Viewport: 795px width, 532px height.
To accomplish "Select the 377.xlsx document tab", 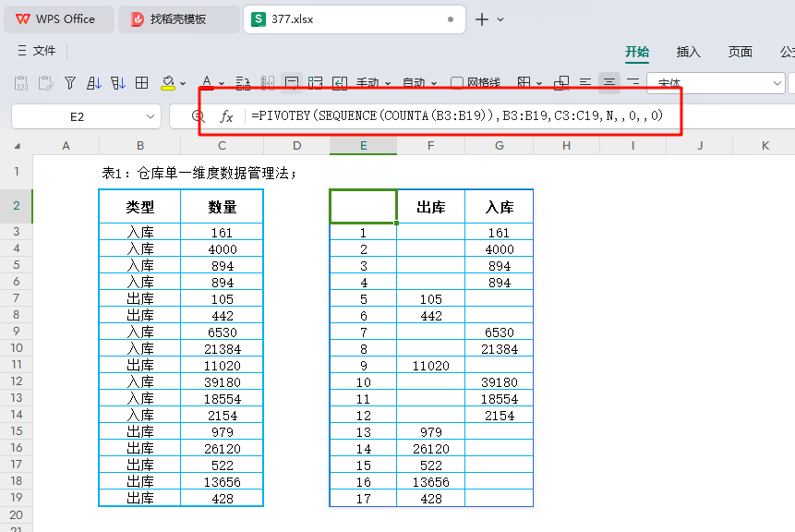I will (355, 19).
